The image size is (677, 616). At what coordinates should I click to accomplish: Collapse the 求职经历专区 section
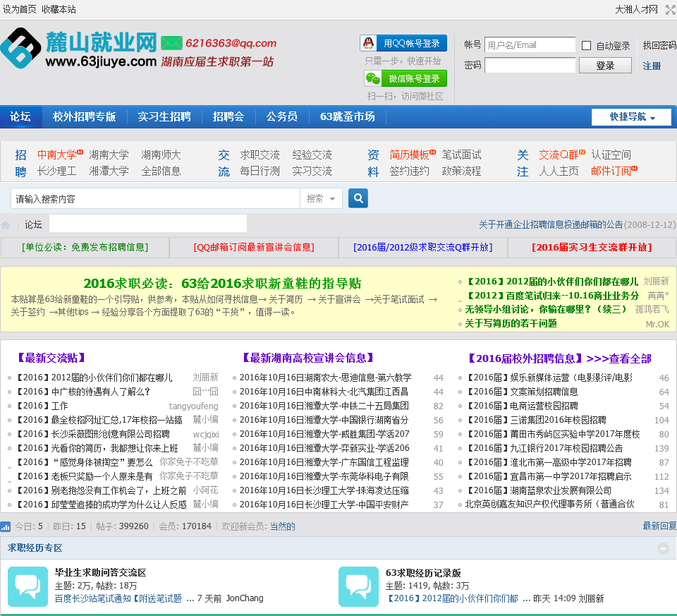[663, 548]
